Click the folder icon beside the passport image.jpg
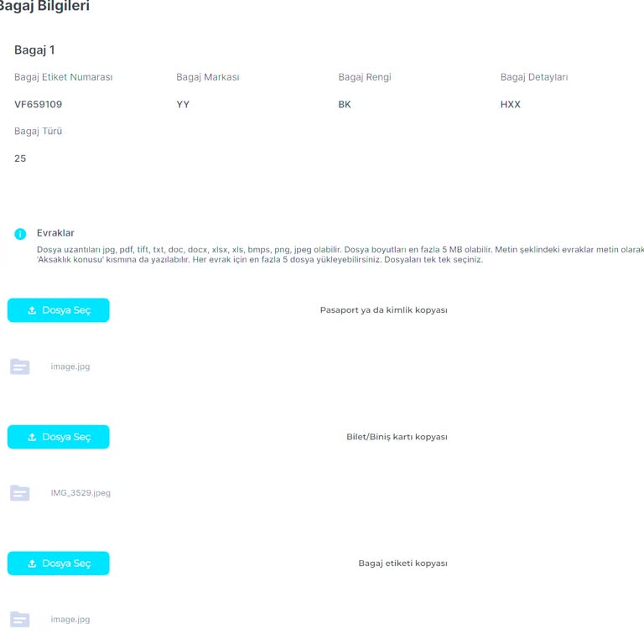The height and width of the screenshot is (644, 644). [20, 366]
